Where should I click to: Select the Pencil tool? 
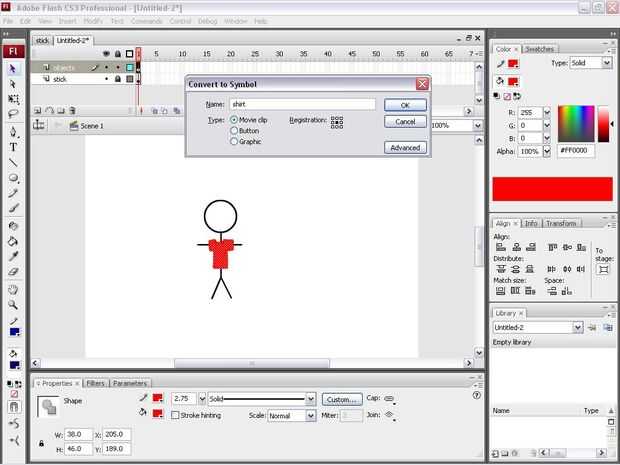[13, 193]
